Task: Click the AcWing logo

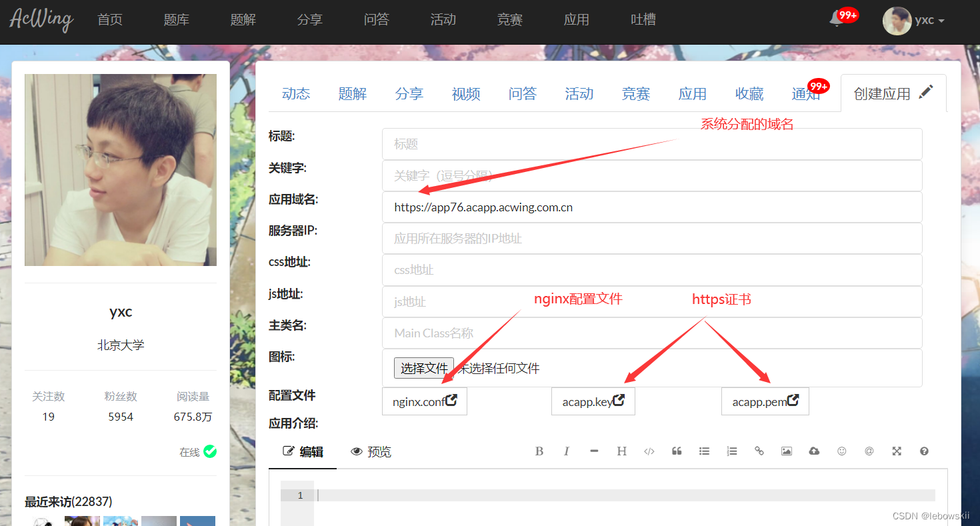Action: coord(41,19)
